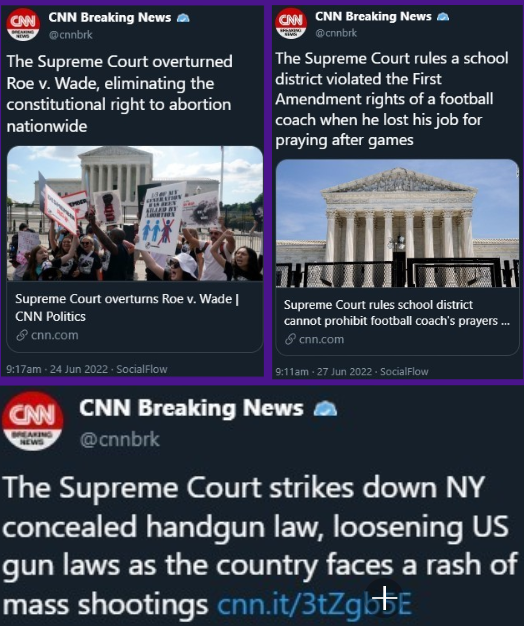Image resolution: width=524 pixels, height=626 pixels.
Task: Open @cnnbrk handle in Roe v. Wade tweet
Action: tap(70, 35)
